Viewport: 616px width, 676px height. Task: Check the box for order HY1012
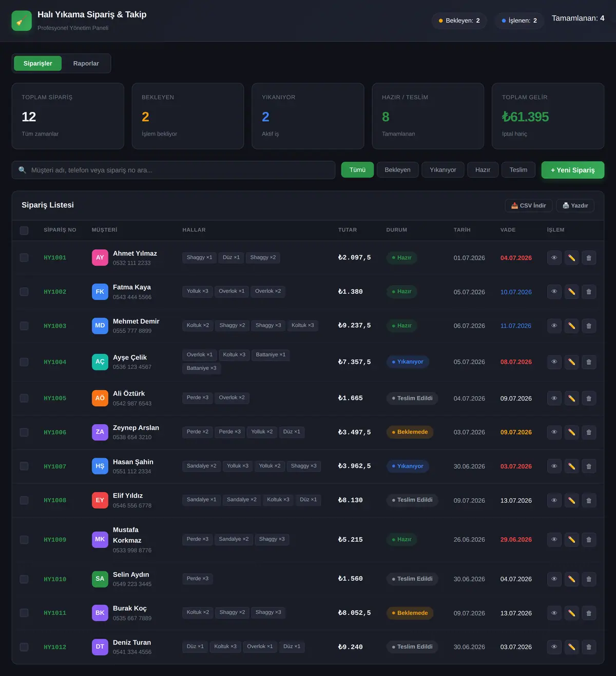(x=24, y=647)
